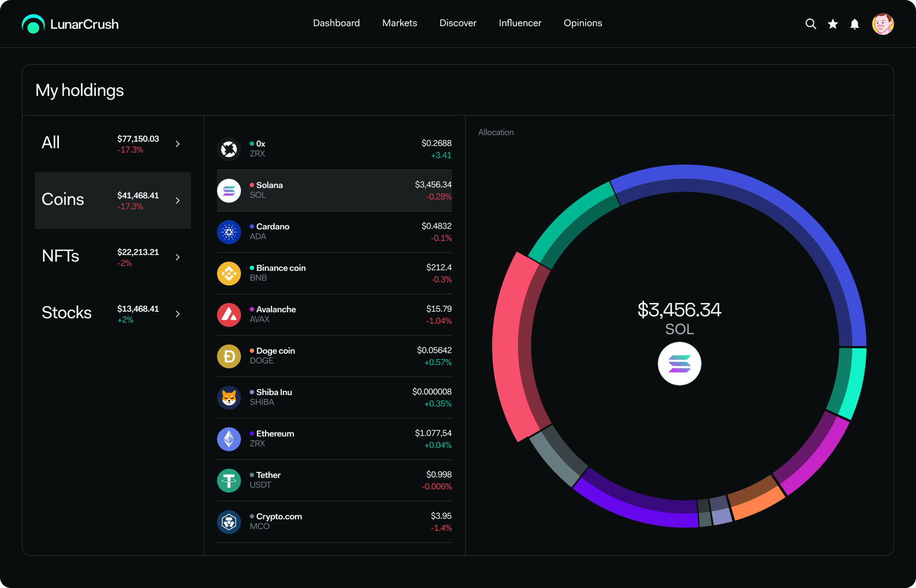Select the All holdings category

(113, 144)
